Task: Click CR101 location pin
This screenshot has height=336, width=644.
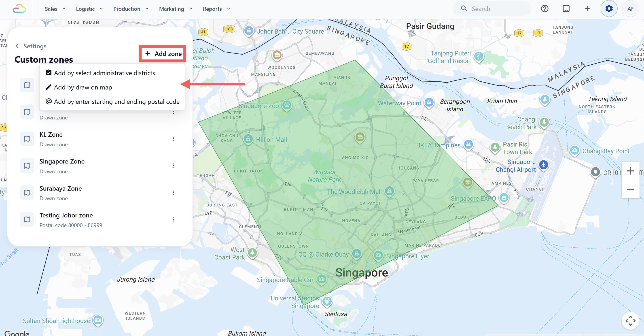Action: (595, 172)
